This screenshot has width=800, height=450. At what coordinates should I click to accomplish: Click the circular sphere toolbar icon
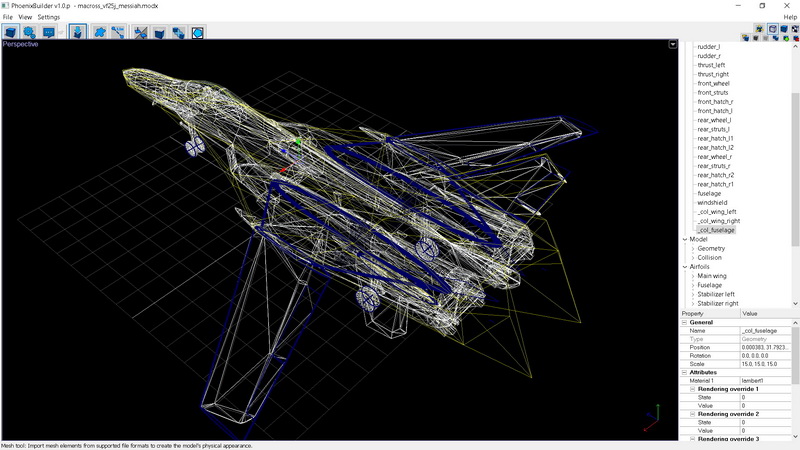(x=198, y=32)
